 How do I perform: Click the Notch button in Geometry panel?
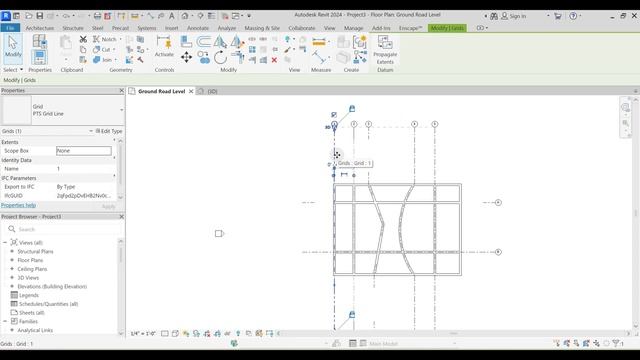coord(105,39)
